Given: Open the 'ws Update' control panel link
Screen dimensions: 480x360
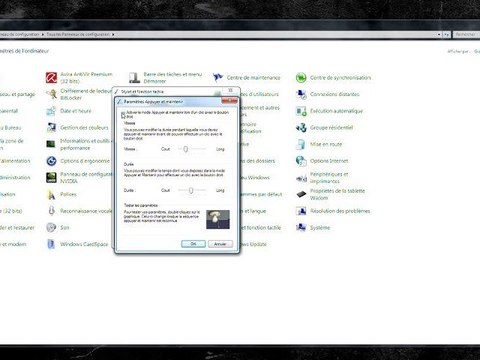Looking at the screenshot, I should point(254,244).
